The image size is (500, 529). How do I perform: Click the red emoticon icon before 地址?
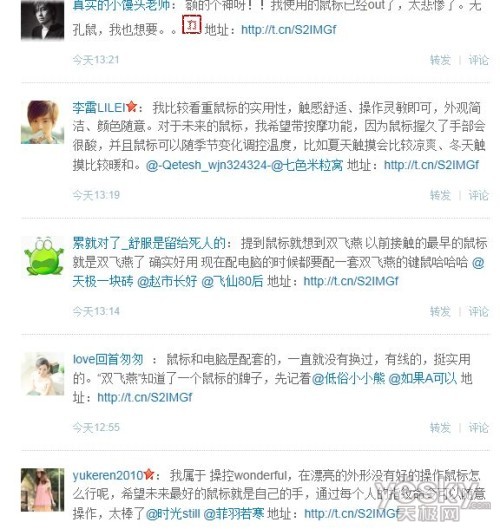click(192, 25)
